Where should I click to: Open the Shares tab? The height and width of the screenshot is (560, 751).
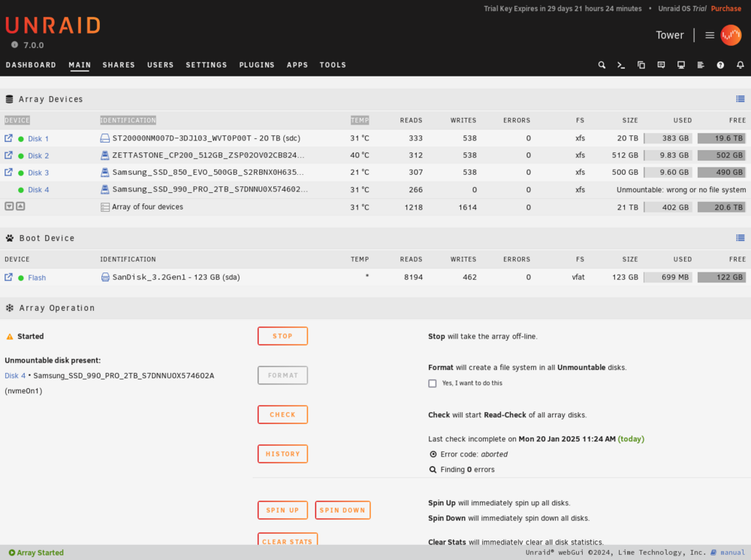[119, 65]
